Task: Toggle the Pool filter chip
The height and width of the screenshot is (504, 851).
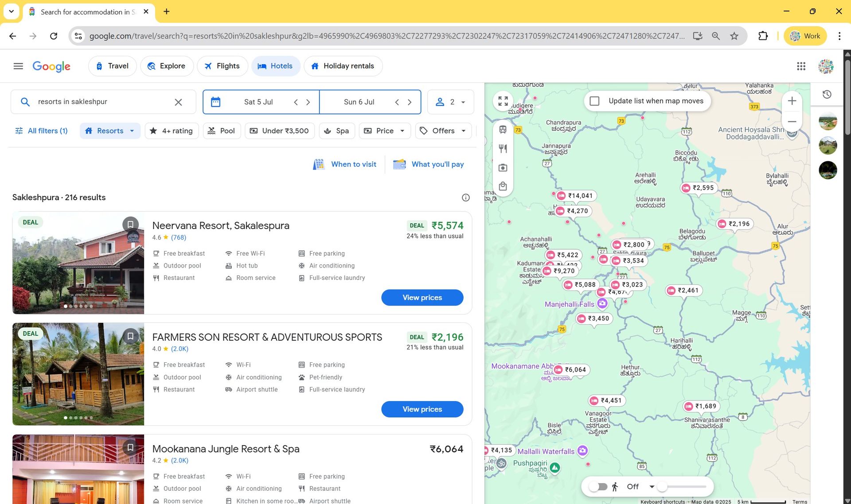Action: pyautogui.click(x=221, y=131)
